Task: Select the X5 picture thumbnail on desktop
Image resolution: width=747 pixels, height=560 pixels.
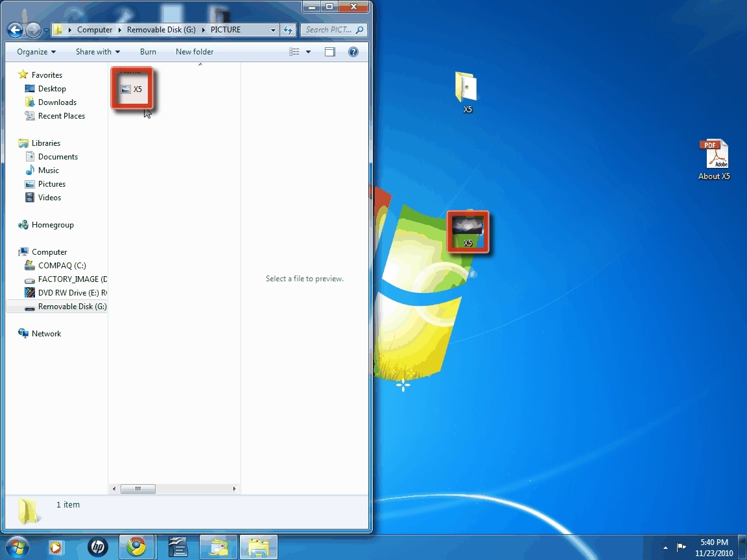Action: 468,232
